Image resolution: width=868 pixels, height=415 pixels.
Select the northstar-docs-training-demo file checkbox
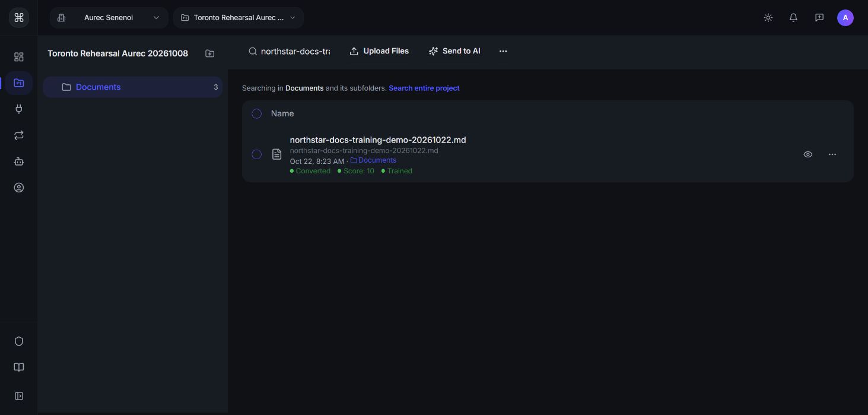[x=257, y=154]
